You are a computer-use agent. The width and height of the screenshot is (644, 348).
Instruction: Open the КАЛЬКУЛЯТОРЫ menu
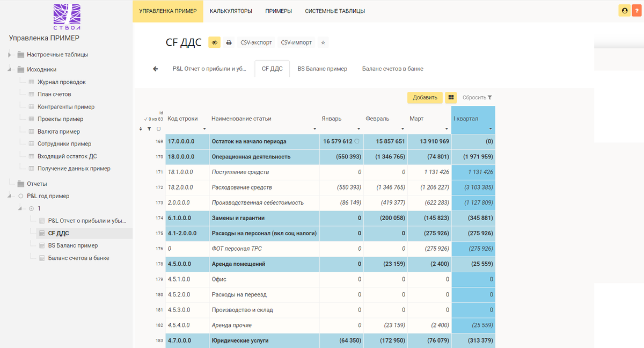click(x=231, y=11)
